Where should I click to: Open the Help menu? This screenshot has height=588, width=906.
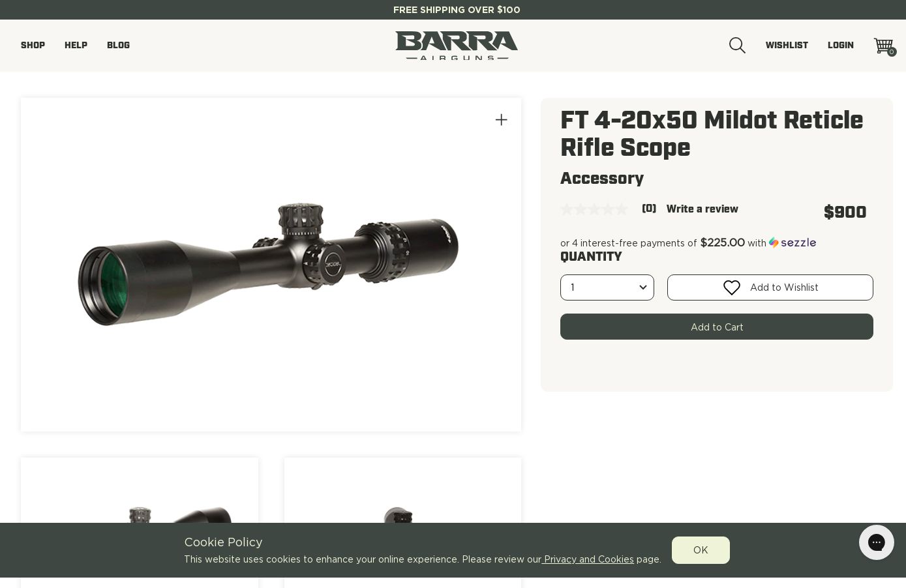coord(76,46)
